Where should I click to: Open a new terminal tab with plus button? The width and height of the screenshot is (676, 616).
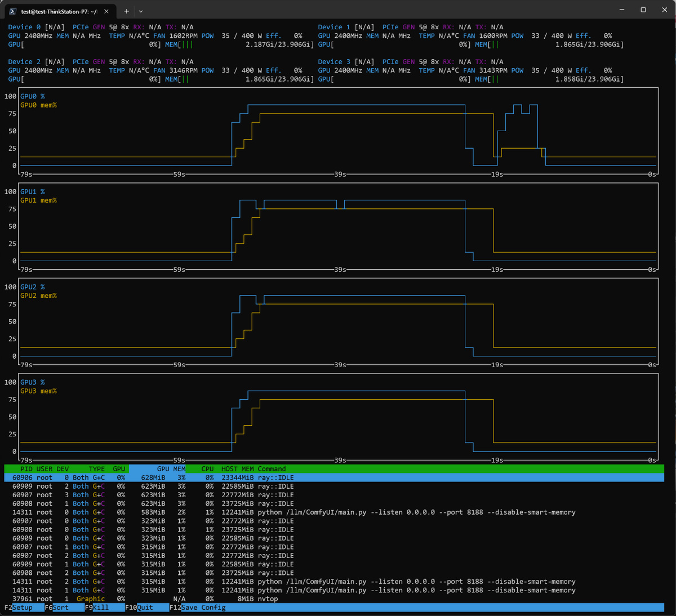click(126, 11)
